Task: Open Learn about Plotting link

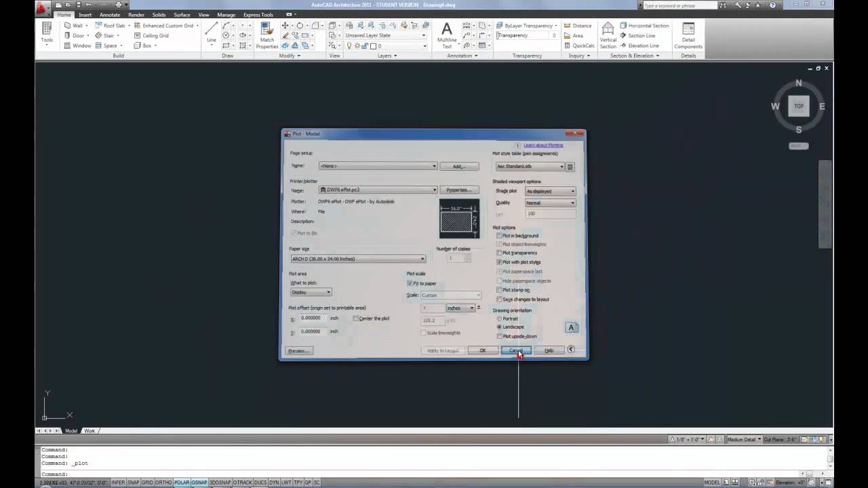Action: coord(543,145)
